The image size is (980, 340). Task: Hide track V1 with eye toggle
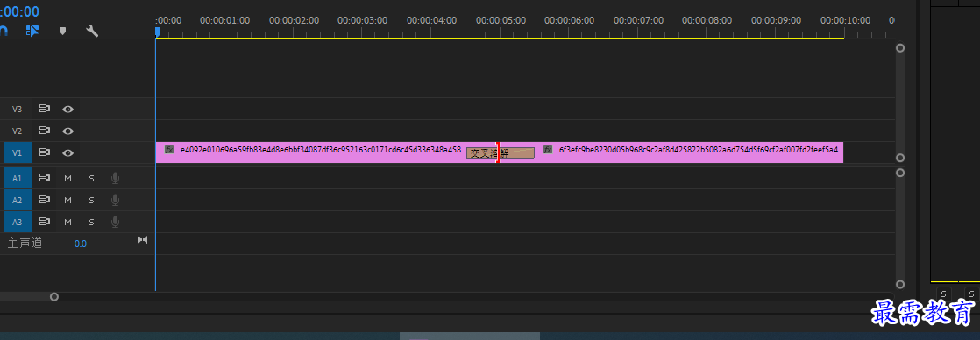[67, 153]
